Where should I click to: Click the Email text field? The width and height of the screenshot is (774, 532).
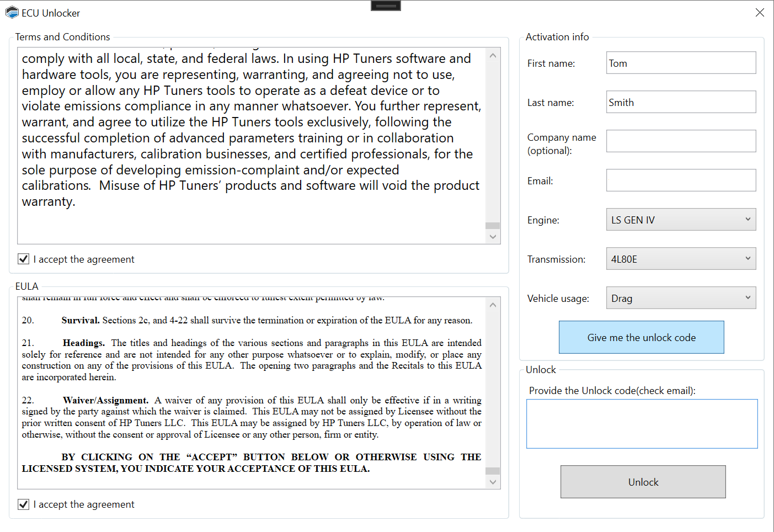point(681,180)
